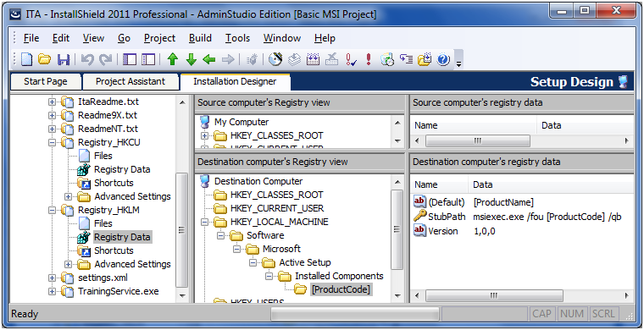Collapse the Registry_HKCU component node
The height and width of the screenshot is (330, 644).
tap(53, 142)
